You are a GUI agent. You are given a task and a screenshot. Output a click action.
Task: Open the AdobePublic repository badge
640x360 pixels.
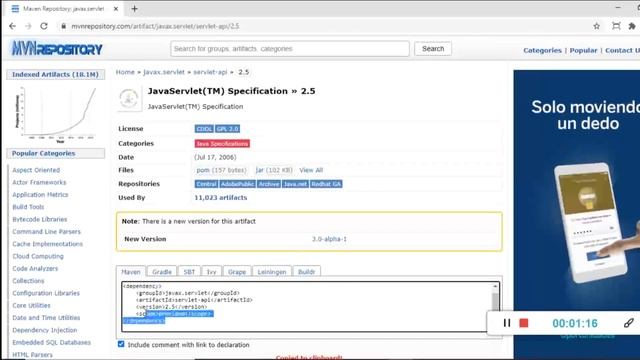pyautogui.click(x=238, y=184)
